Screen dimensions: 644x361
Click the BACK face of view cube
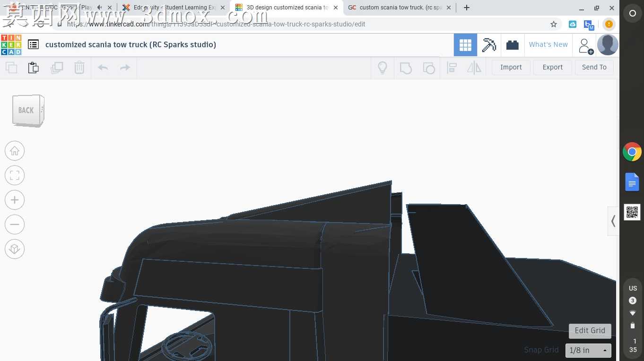(26, 111)
